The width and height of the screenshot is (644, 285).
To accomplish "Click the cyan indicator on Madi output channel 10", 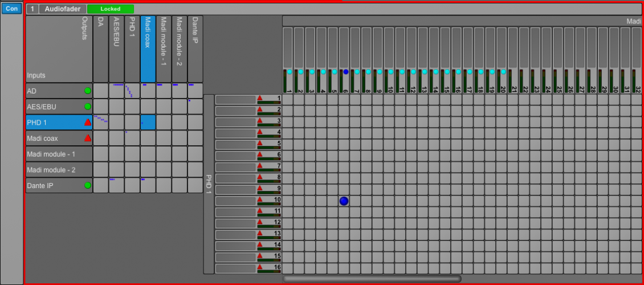I will [x=391, y=72].
